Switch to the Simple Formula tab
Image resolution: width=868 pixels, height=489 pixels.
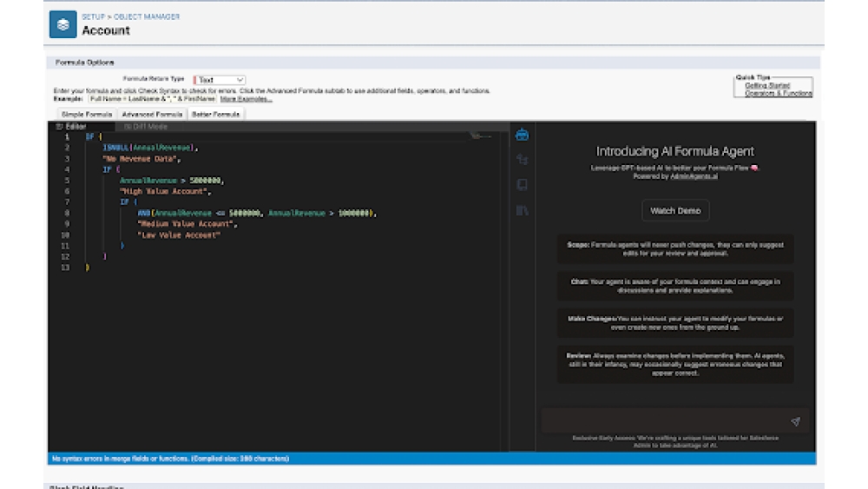[87, 114]
